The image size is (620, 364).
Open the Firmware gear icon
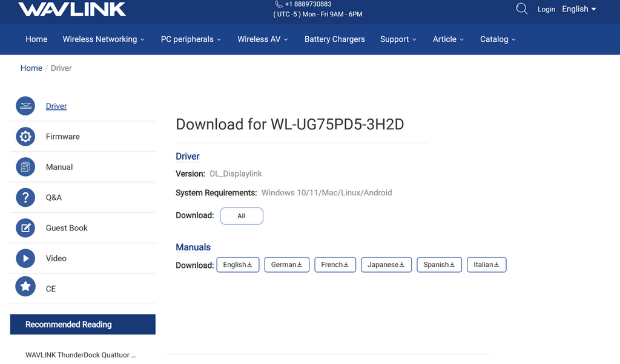coord(25,137)
